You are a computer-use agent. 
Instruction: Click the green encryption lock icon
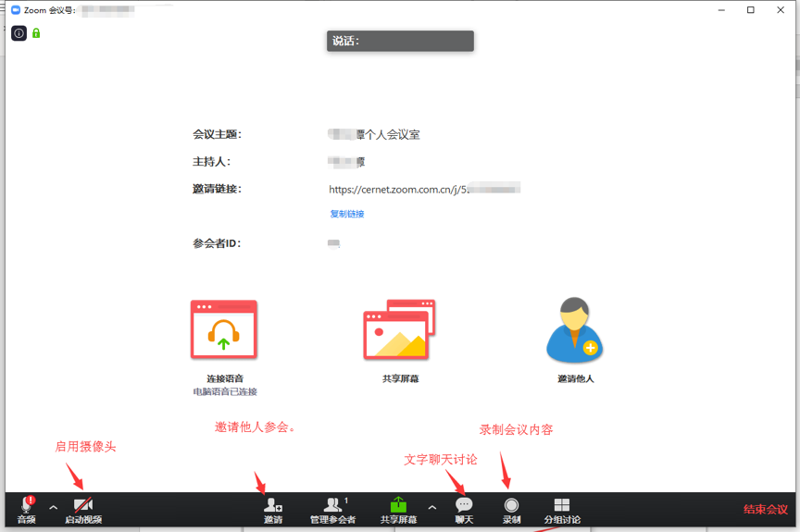(x=36, y=33)
